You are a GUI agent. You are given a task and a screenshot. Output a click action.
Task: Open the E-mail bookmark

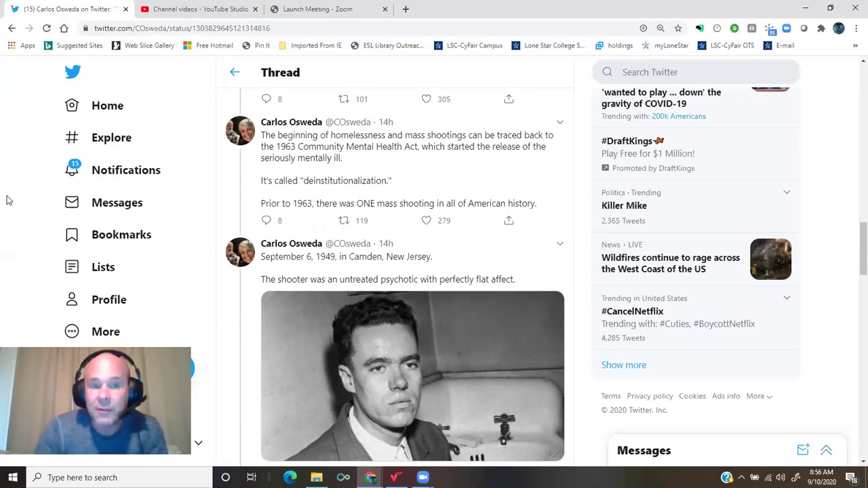pos(778,45)
